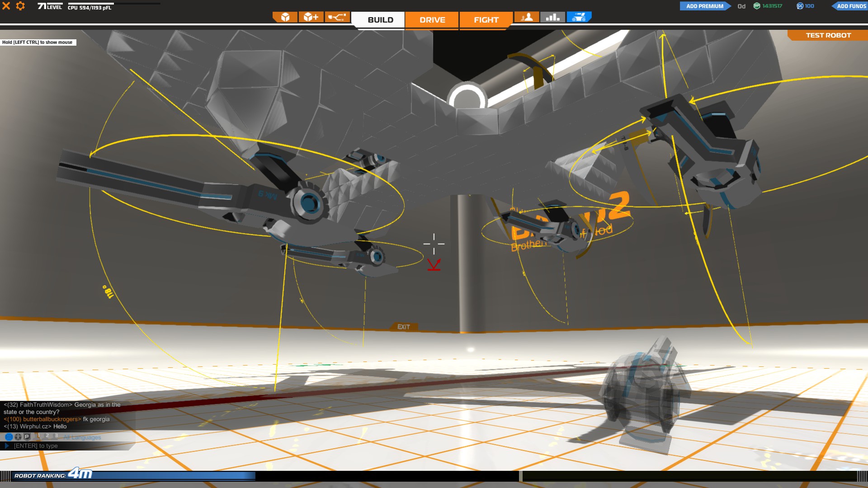Screen dimensions: 868x488
Task: Select the blue robot garage icon
Action: pos(579,17)
